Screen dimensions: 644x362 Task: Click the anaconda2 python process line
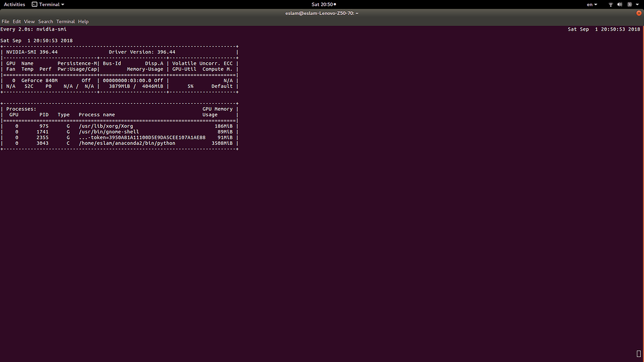[x=127, y=143]
